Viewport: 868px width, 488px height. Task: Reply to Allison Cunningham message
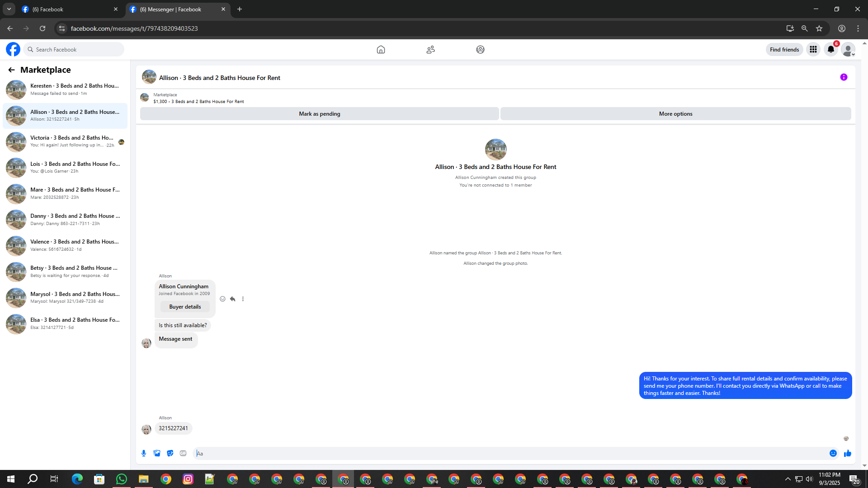(x=232, y=299)
